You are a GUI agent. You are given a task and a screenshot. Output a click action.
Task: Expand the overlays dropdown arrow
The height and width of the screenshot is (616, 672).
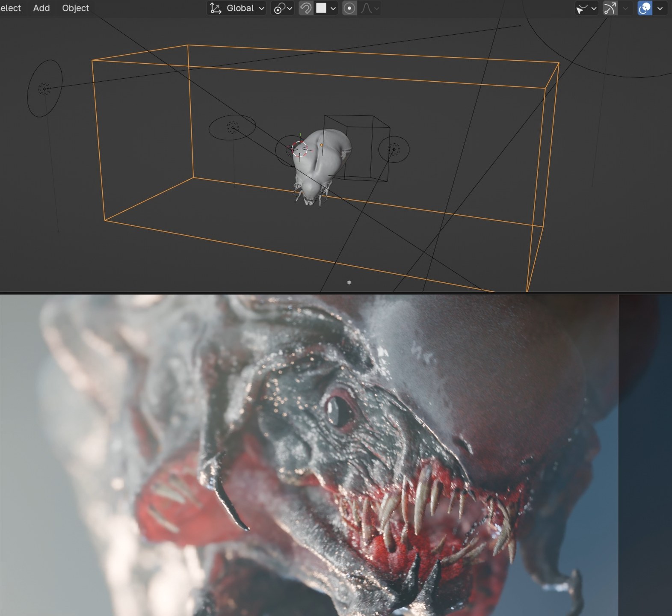[660, 9]
